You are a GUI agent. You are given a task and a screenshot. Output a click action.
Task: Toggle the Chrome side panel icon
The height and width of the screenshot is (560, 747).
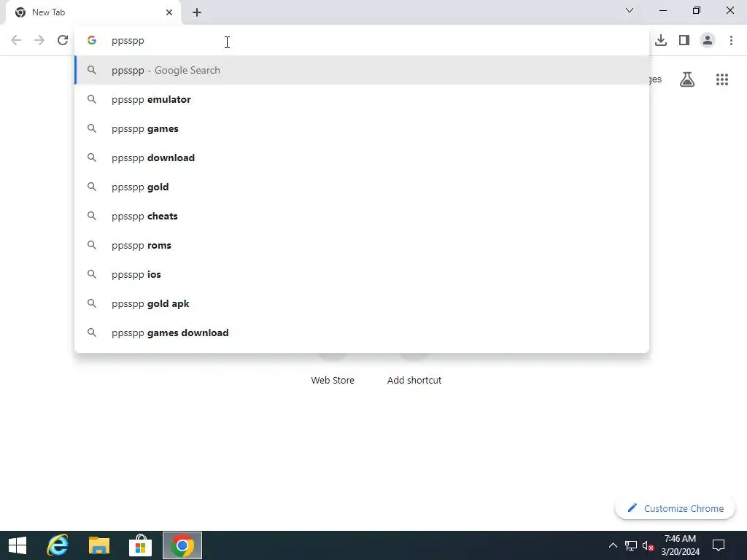[x=684, y=41]
